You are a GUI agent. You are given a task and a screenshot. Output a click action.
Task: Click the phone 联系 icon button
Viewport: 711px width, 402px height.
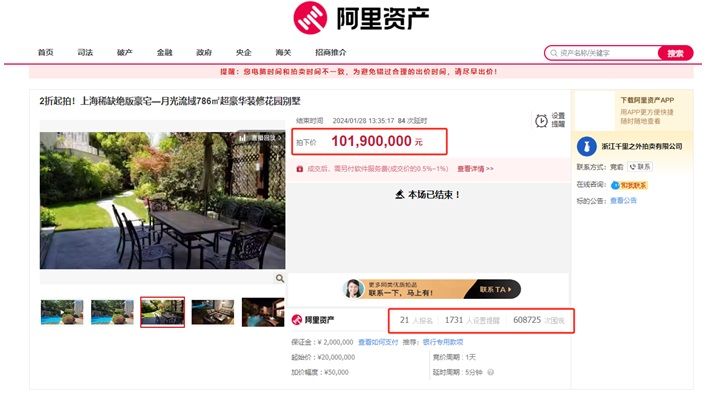click(x=640, y=167)
